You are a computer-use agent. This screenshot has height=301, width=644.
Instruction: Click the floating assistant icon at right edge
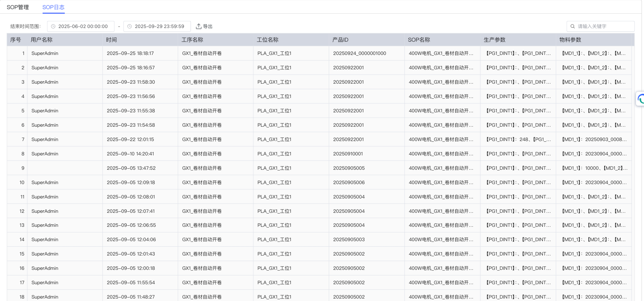tap(640, 99)
